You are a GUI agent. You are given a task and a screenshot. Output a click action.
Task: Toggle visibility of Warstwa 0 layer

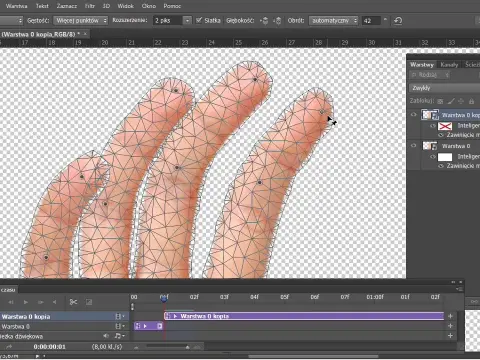[x=414, y=146]
